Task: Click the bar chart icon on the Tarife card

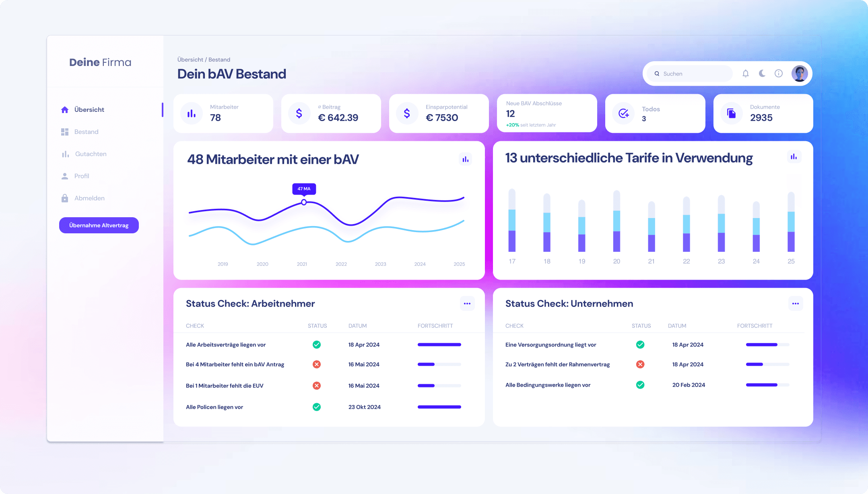Action: pos(794,156)
